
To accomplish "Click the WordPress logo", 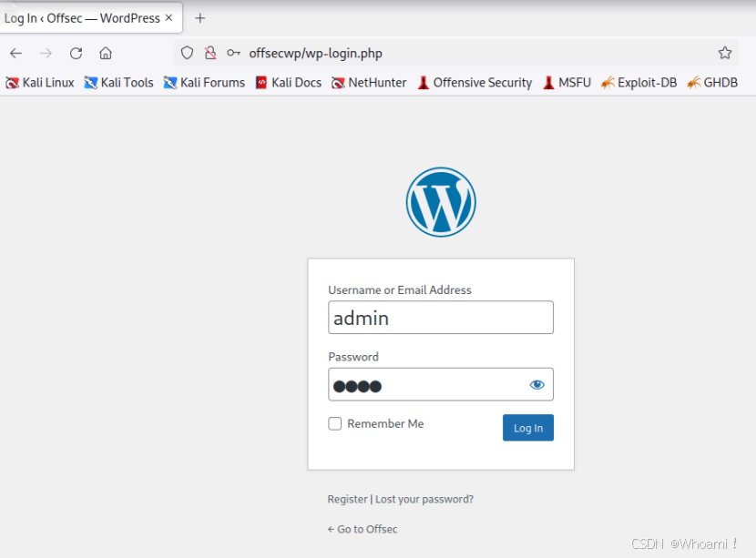I will (441, 202).
